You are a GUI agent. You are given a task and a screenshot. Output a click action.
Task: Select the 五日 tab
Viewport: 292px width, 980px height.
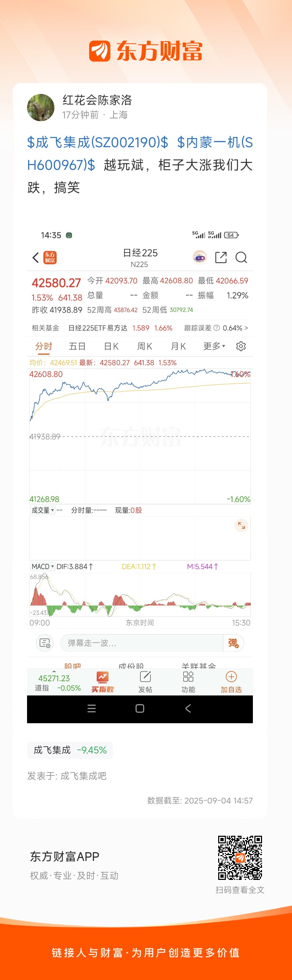pyautogui.click(x=77, y=346)
